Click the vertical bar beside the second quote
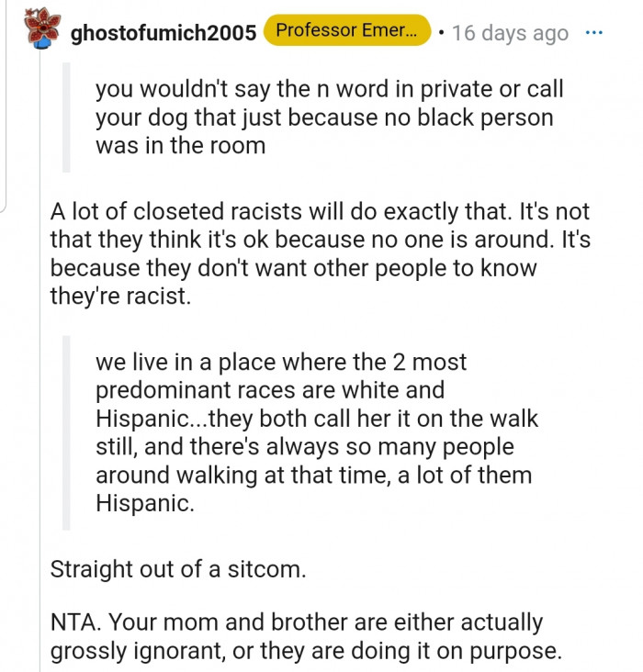Viewport: 643px width, 672px height. (65, 431)
